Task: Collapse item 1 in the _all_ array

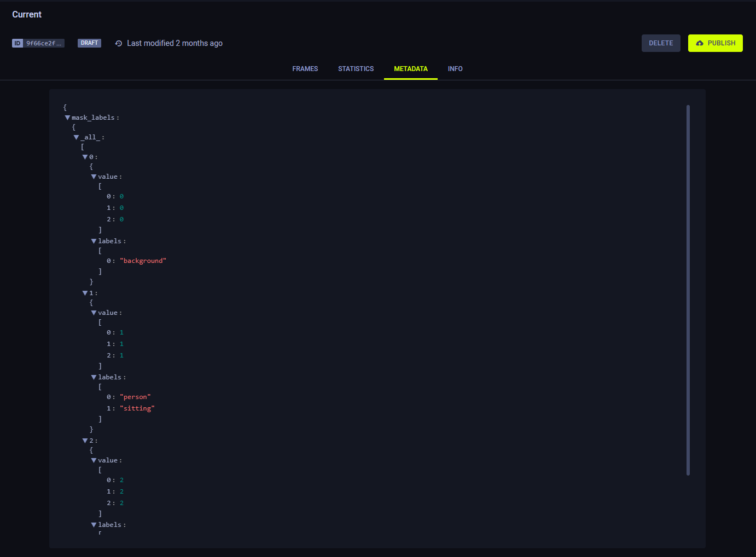Action: pos(85,293)
